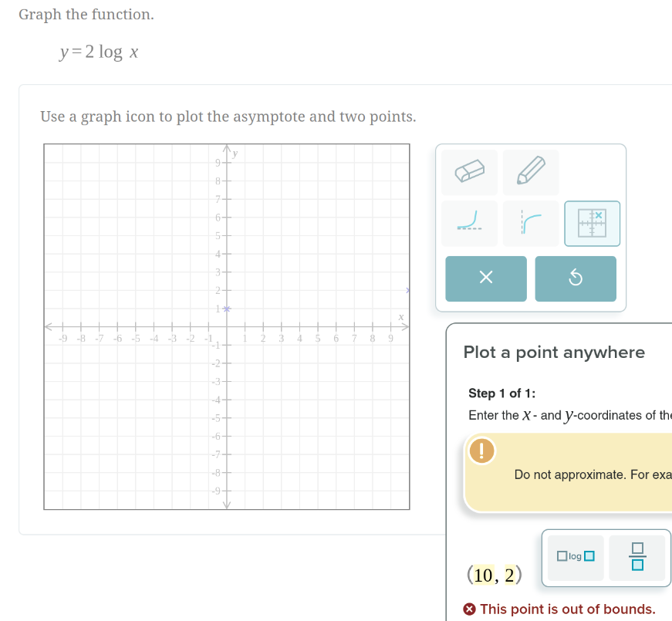Select the plot point by coordinates tool
The image size is (672, 621).
coord(592,223)
